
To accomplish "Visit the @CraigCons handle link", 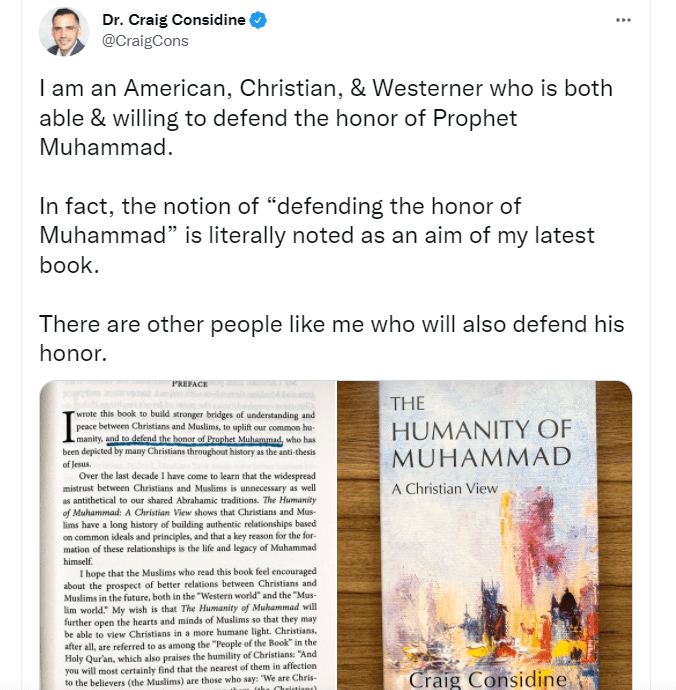I will (x=145, y=41).
